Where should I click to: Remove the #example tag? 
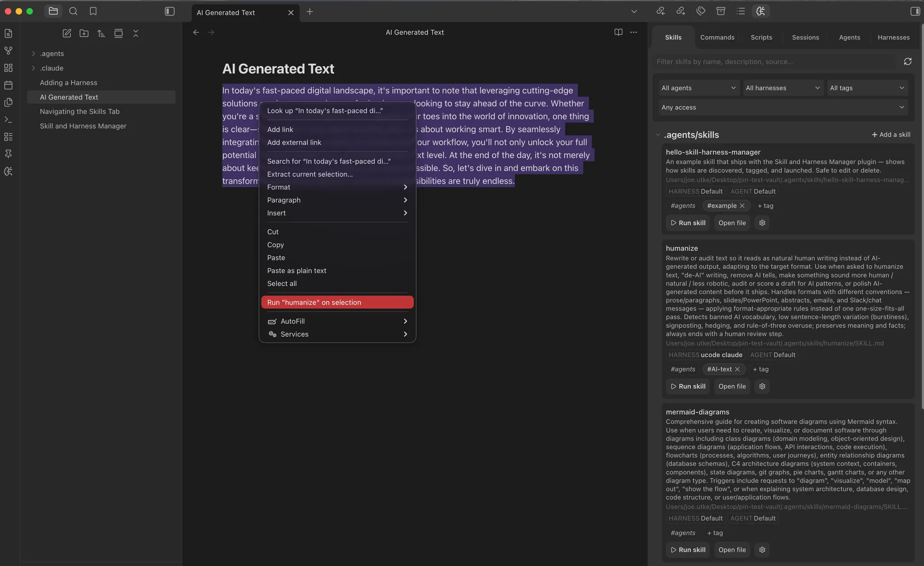click(742, 206)
